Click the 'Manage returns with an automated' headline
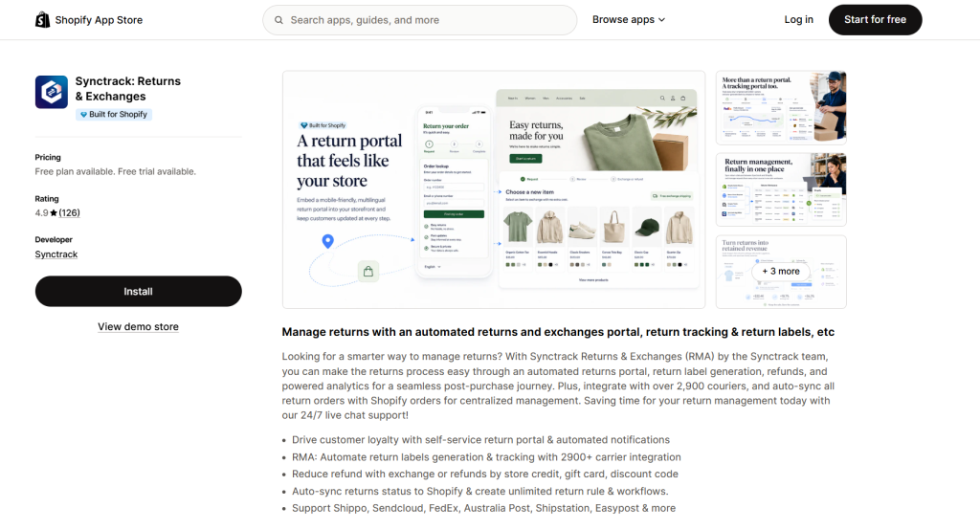This screenshot has width=980, height=530. point(558,332)
